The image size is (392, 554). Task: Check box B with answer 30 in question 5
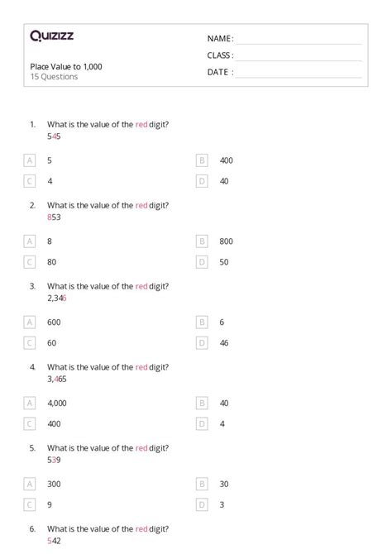[202, 484]
